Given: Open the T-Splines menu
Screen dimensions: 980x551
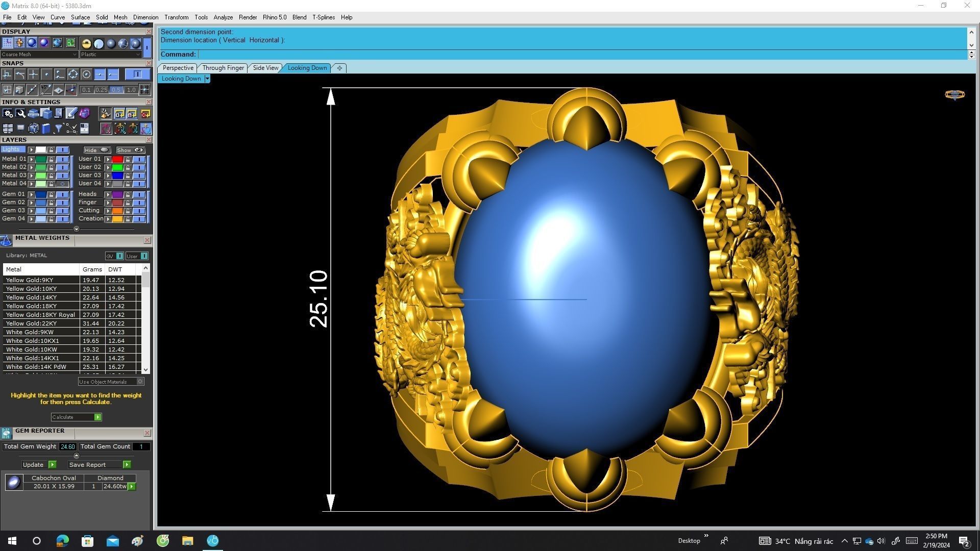Looking at the screenshot, I should pos(323,17).
